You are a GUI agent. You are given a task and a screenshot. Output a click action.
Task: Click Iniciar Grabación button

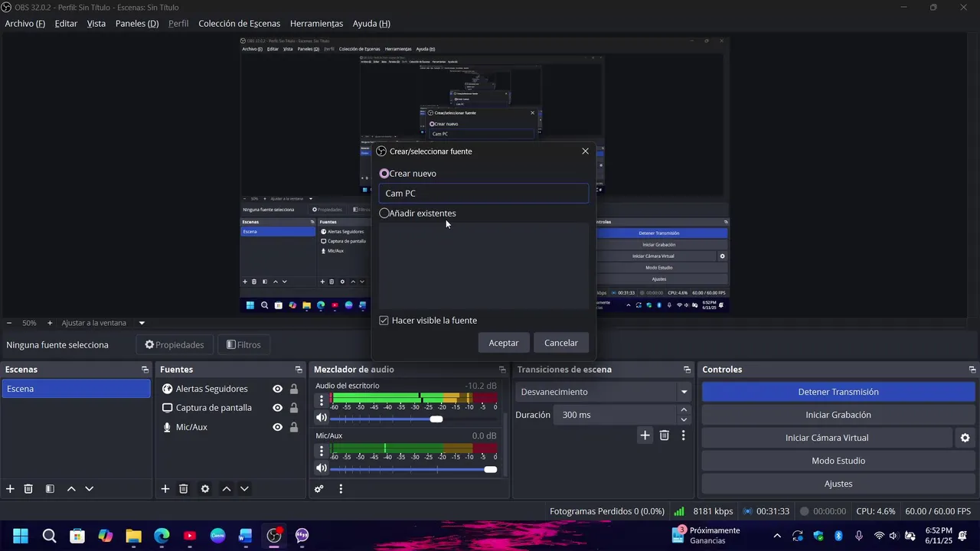(838, 415)
